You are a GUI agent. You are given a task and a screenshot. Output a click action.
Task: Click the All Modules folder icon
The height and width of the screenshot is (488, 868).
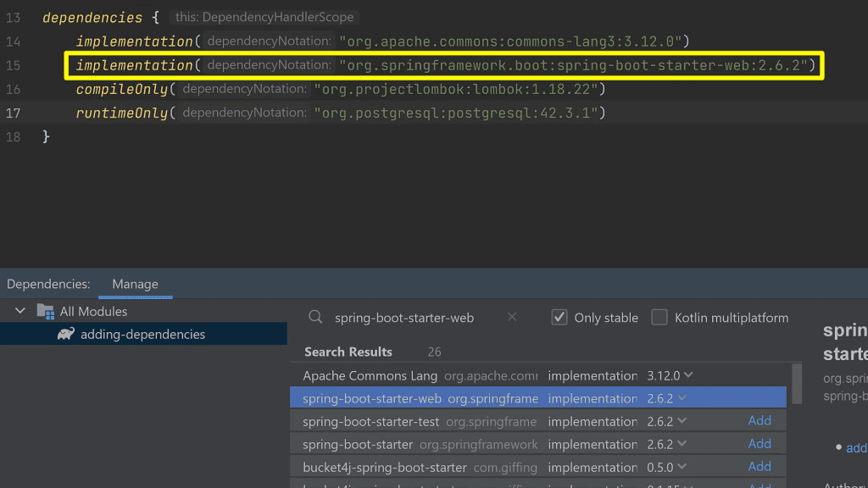46,312
